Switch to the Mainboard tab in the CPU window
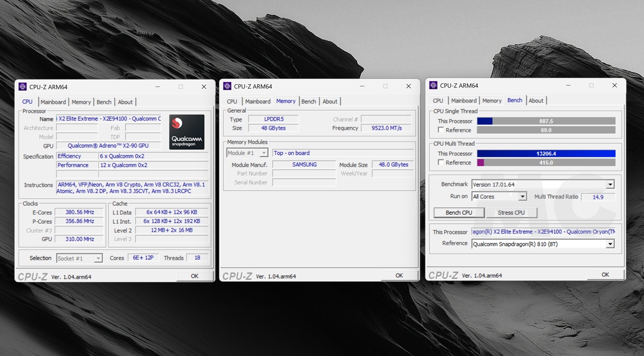Viewport: 644px width, 356px height. click(53, 102)
